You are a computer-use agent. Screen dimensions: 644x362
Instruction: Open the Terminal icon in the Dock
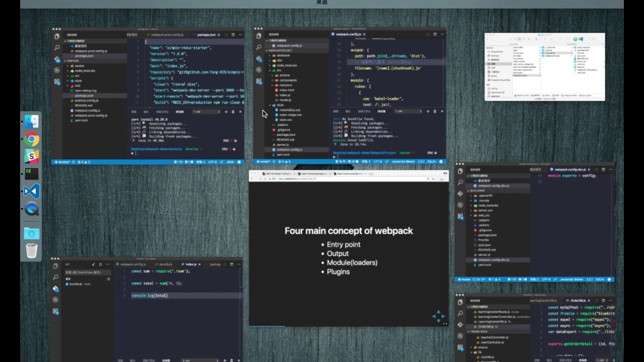click(x=32, y=173)
